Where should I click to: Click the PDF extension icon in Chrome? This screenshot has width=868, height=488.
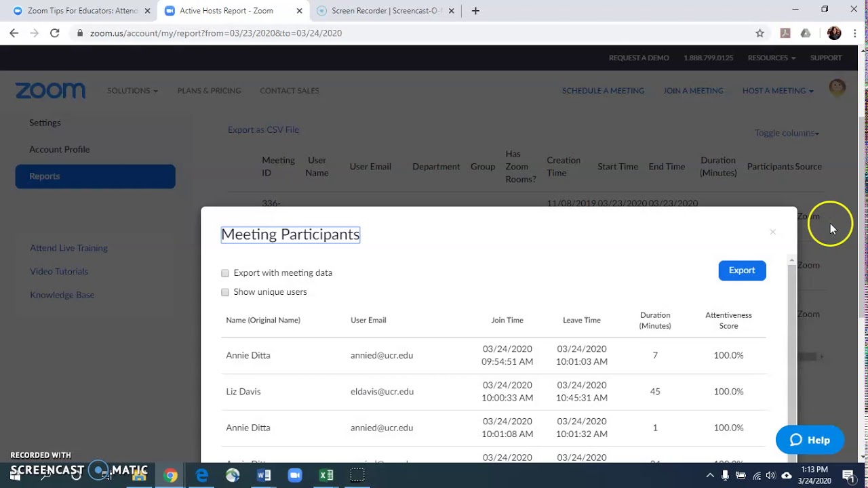[785, 33]
